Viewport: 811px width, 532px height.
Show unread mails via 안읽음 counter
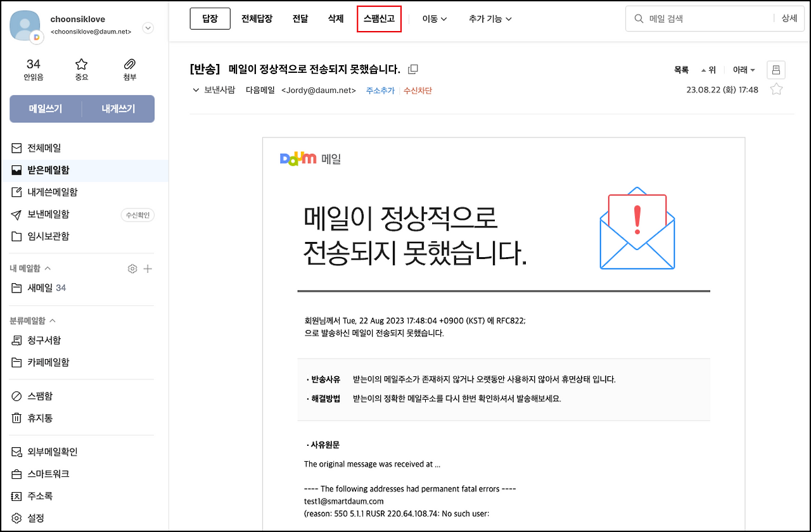(x=34, y=70)
